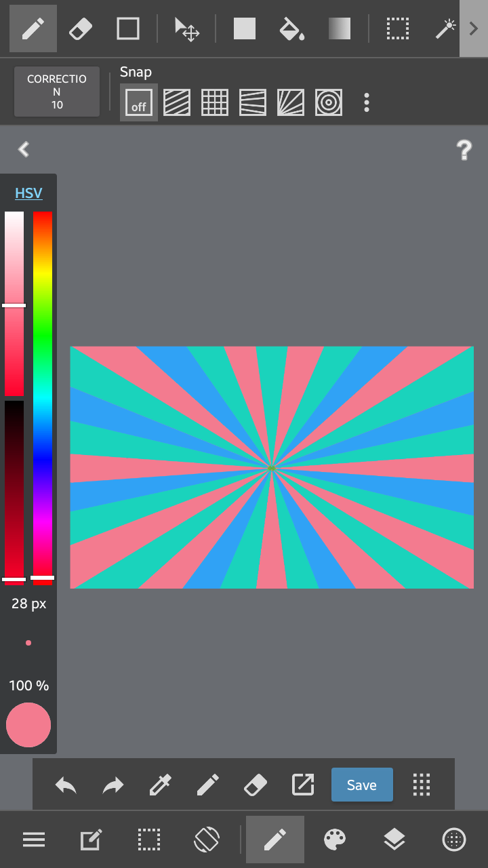
Task: Tap the 100 % opacity value
Action: tap(28, 686)
